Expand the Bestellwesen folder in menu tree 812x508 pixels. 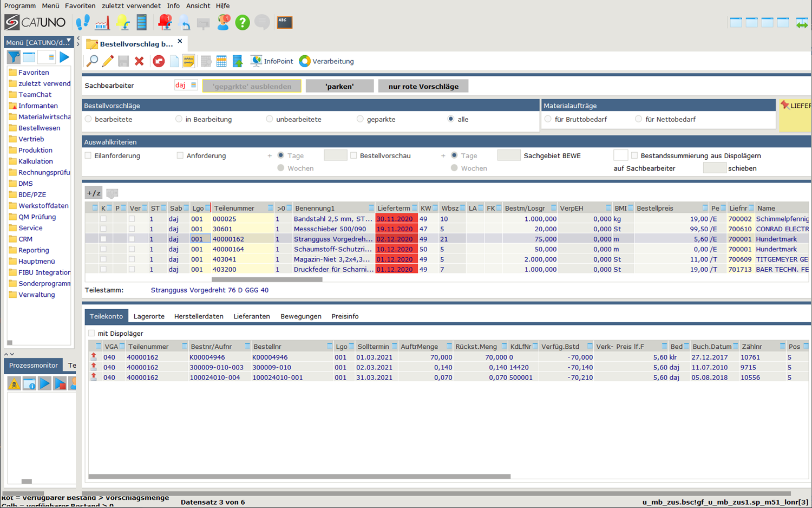[x=39, y=128]
